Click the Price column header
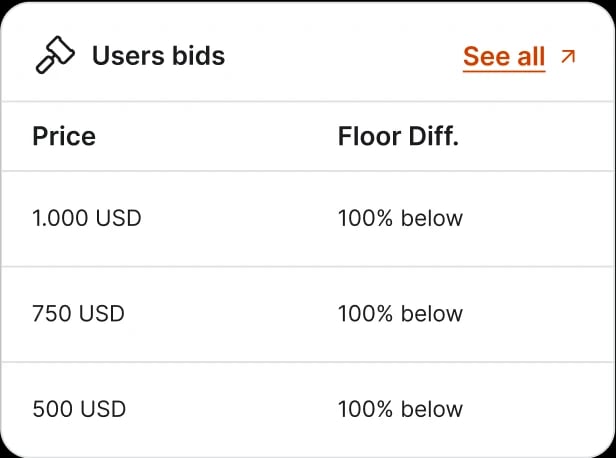This screenshot has height=458, width=616. pos(64,137)
